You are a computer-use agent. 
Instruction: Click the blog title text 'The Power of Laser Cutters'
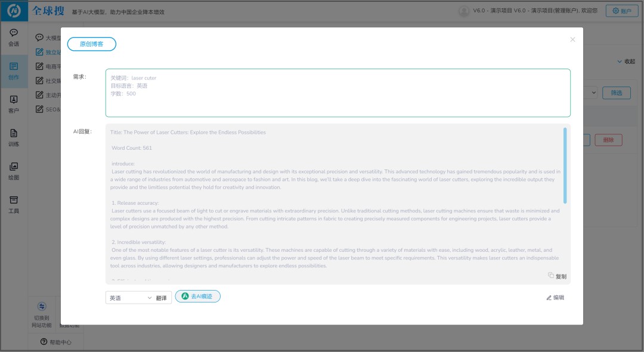point(156,132)
